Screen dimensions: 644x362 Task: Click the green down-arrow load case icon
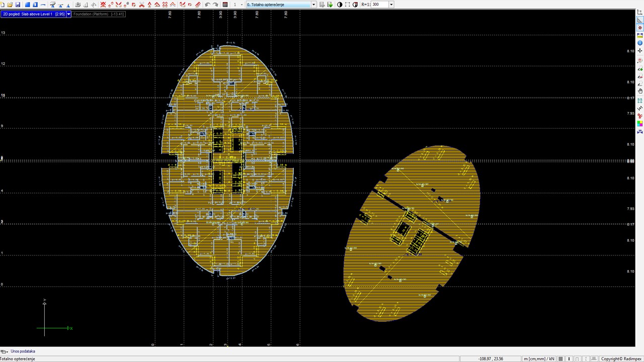[330, 5]
